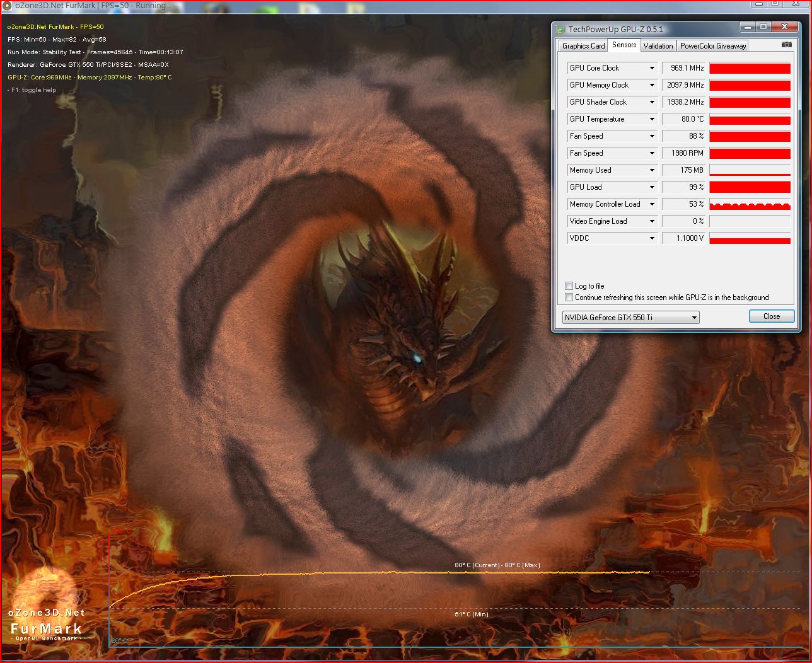Click the 1.1000 V value field
This screenshot has width=812, height=663.
pos(684,238)
